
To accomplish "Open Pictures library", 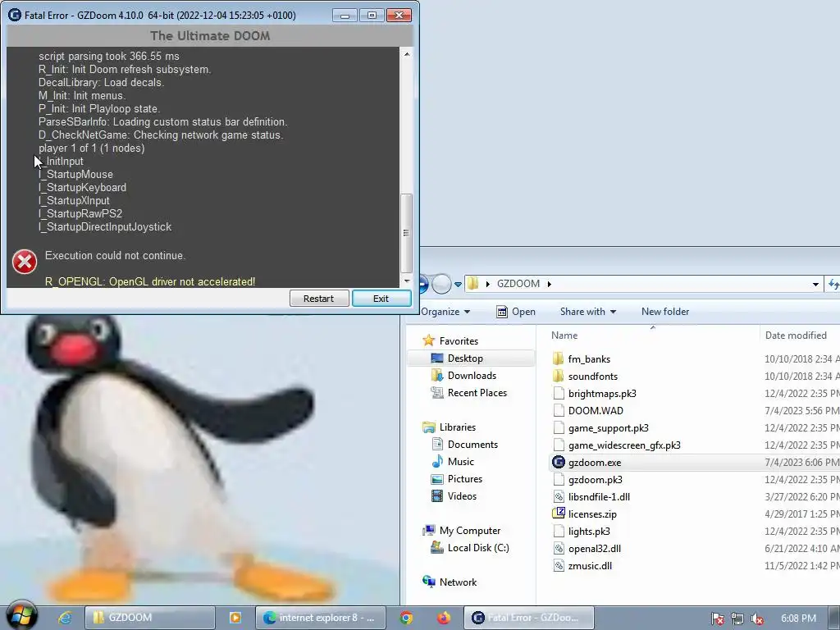I will [464, 479].
